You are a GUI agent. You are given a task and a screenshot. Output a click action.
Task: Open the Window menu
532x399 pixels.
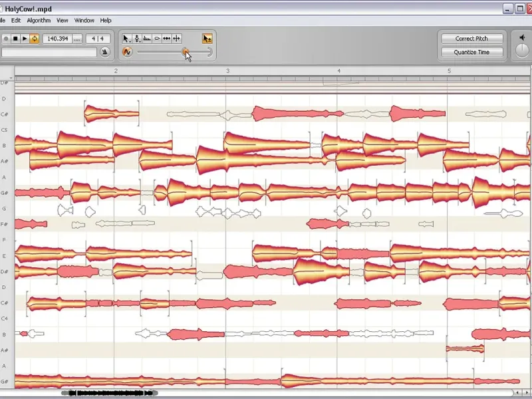(x=84, y=21)
